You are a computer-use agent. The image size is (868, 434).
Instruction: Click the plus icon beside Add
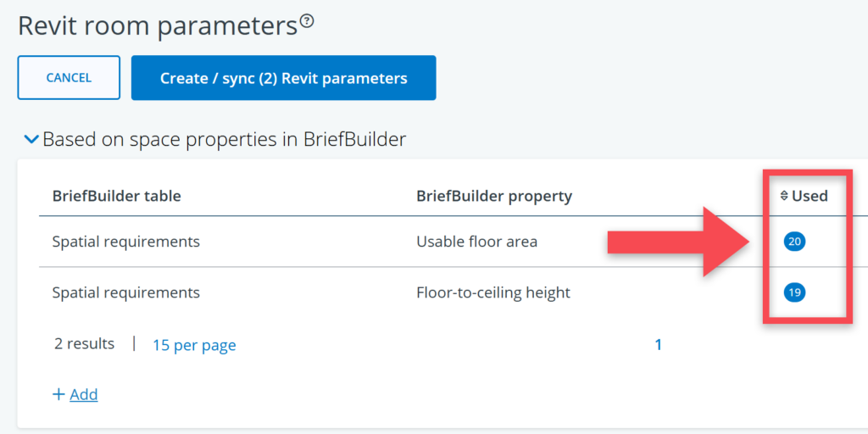tap(58, 394)
